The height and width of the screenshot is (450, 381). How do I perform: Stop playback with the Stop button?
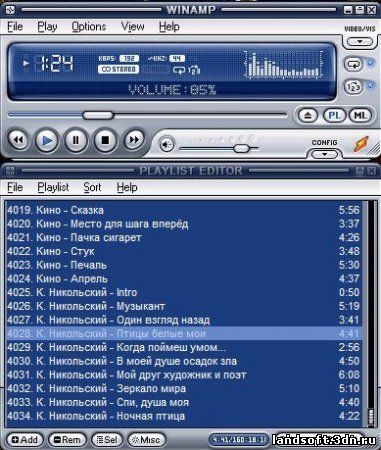point(105,140)
